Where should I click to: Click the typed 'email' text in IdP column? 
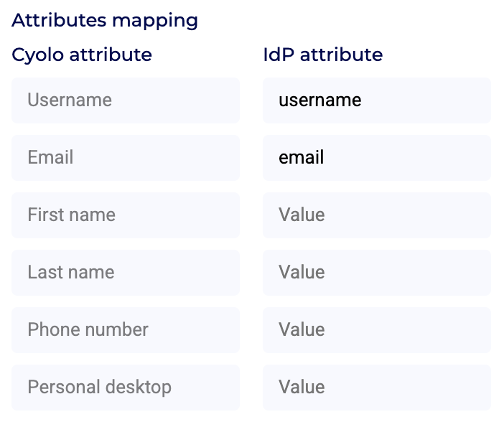(x=302, y=158)
